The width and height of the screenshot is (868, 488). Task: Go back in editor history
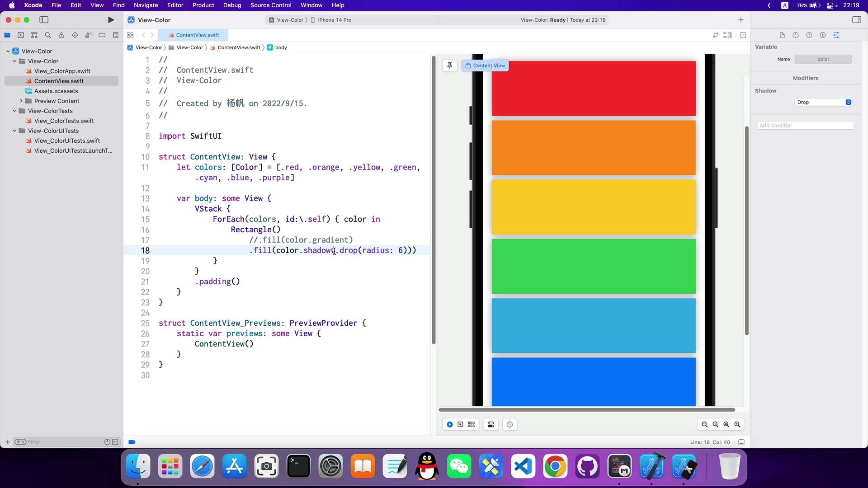tap(143, 35)
